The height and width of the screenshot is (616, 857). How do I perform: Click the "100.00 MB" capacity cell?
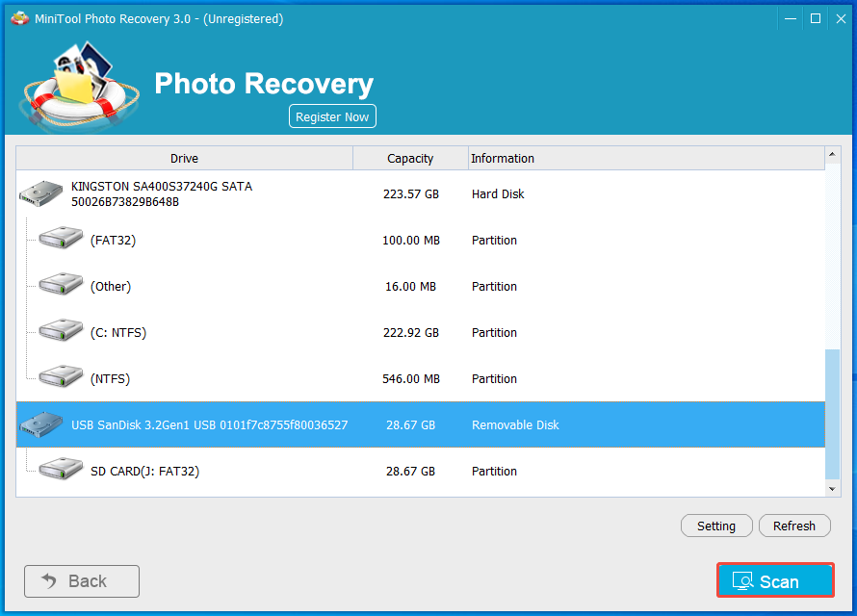coord(411,241)
